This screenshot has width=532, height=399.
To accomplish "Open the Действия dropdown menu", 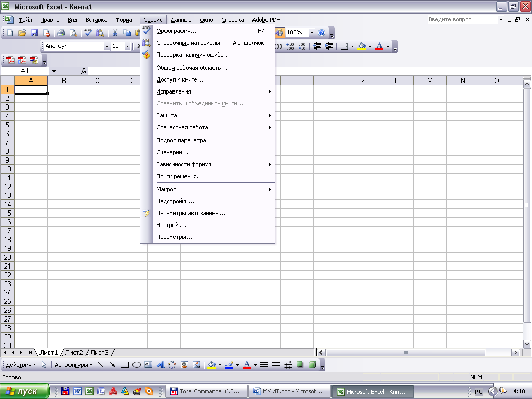I will click(21, 365).
